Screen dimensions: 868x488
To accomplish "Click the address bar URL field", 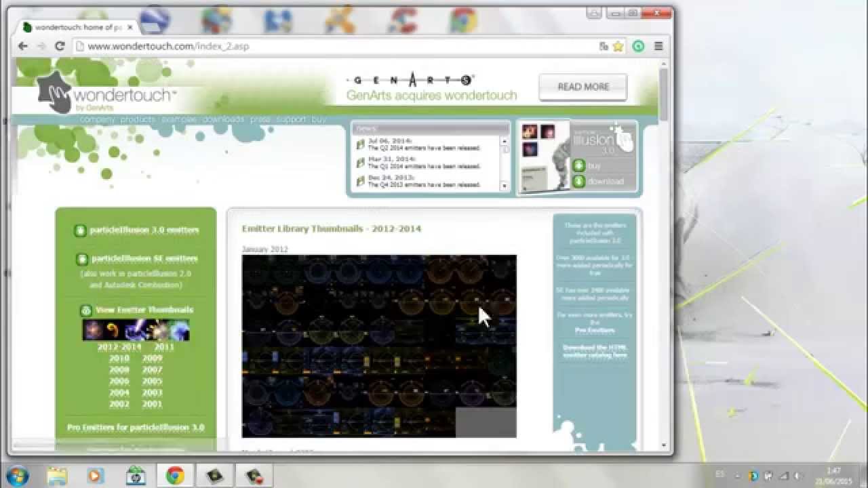I will click(336, 46).
